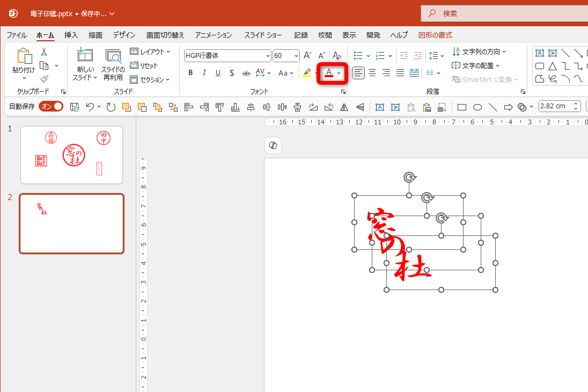
Task: Click the Format Painter brush icon
Action: [44, 79]
